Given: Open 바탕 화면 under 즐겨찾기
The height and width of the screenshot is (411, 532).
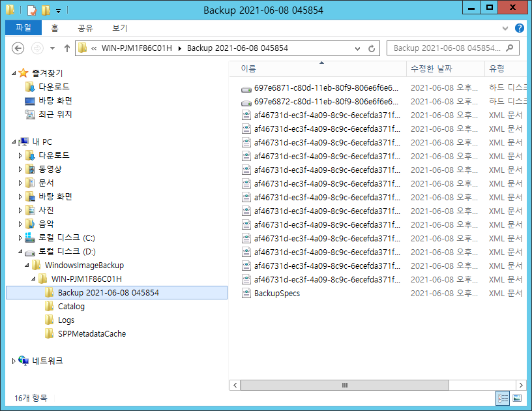Looking at the screenshot, I should [x=55, y=101].
